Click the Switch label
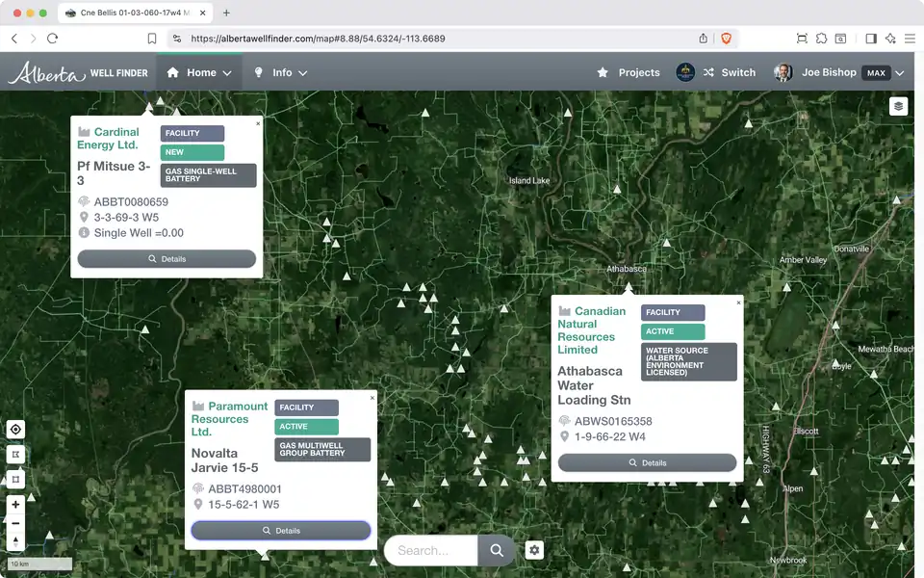 (738, 72)
